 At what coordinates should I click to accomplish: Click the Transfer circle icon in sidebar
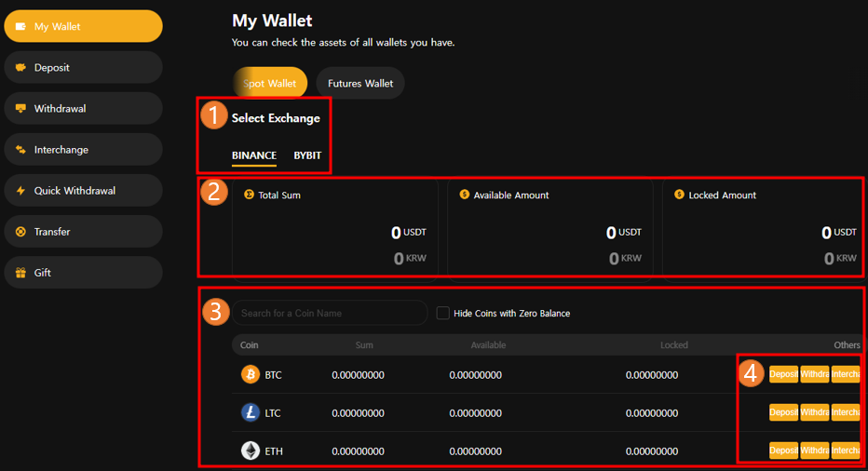(21, 232)
